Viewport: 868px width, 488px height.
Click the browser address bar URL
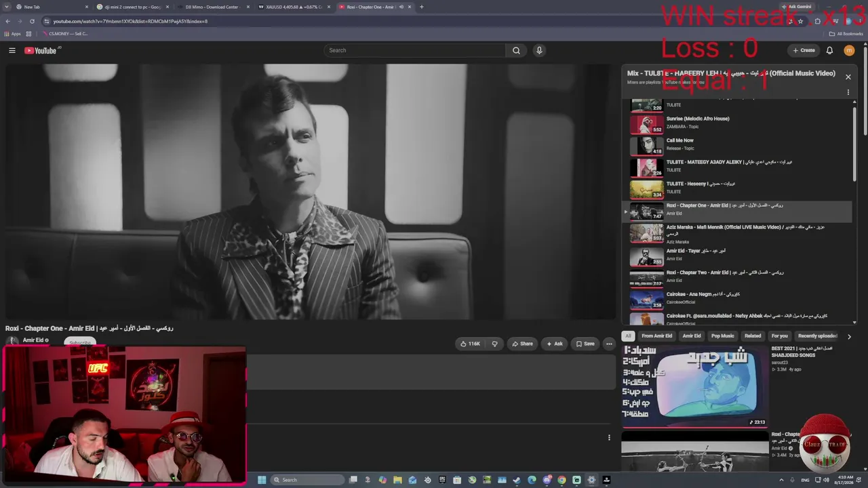click(130, 21)
